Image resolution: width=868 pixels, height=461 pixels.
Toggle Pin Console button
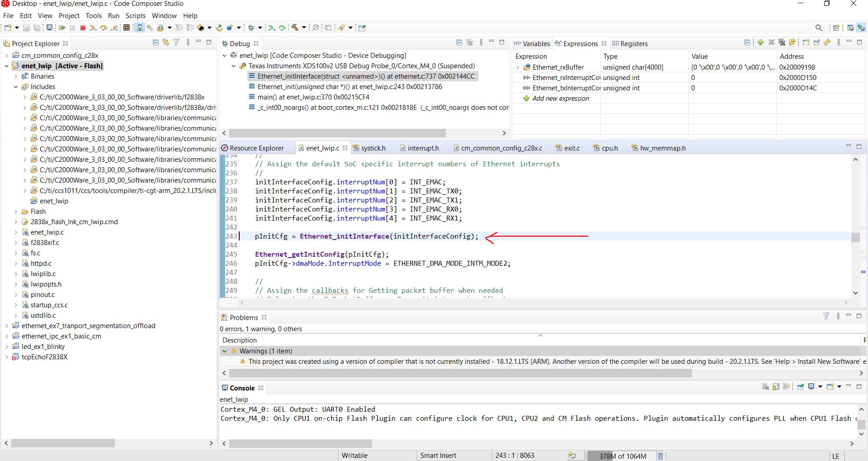click(x=801, y=387)
